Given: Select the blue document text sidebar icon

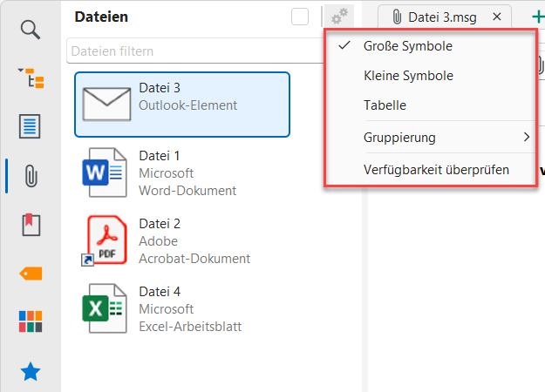Looking at the screenshot, I should coord(31,126).
